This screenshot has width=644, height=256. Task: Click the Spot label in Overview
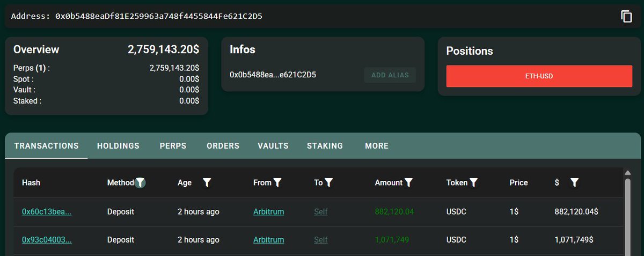[24, 79]
